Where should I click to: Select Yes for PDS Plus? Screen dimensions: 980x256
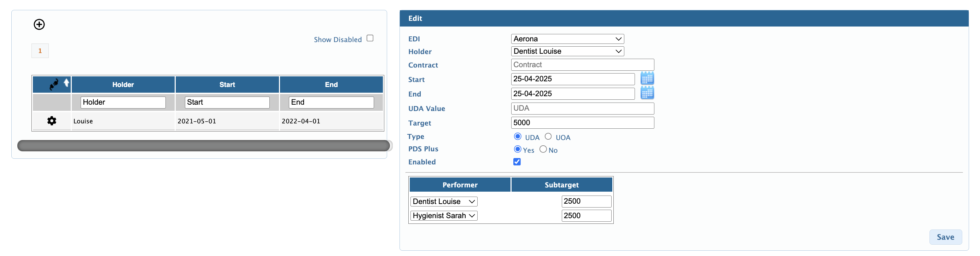517,149
